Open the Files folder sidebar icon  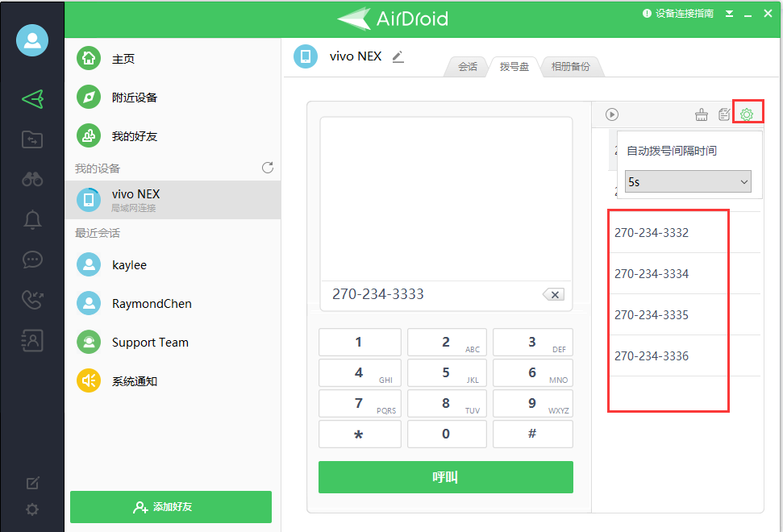pos(32,139)
